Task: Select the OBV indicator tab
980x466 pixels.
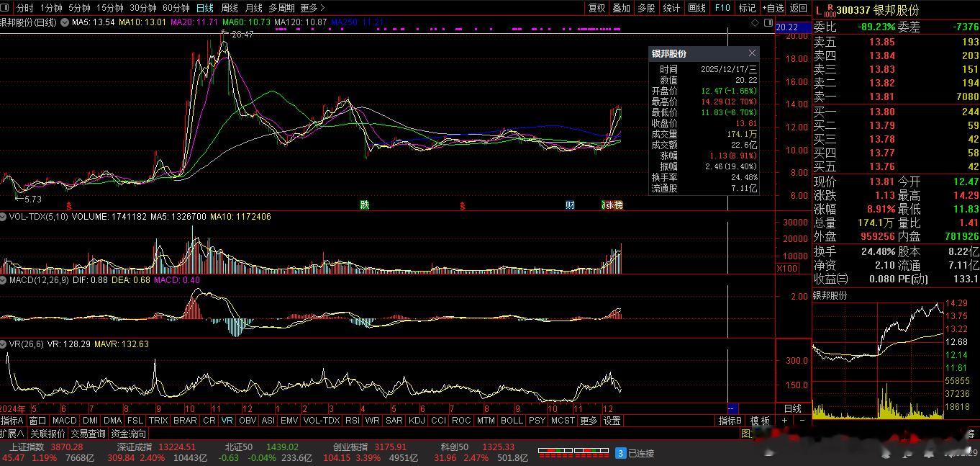Action: click(x=247, y=421)
